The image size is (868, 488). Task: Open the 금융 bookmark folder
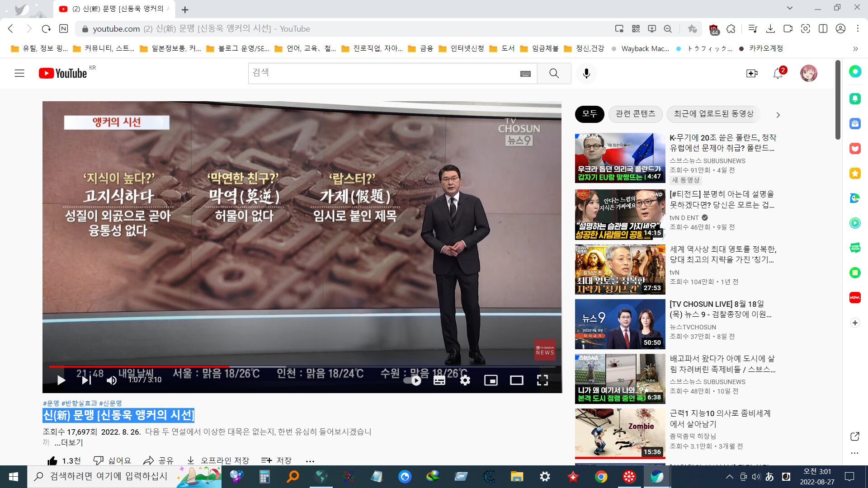[420, 48]
